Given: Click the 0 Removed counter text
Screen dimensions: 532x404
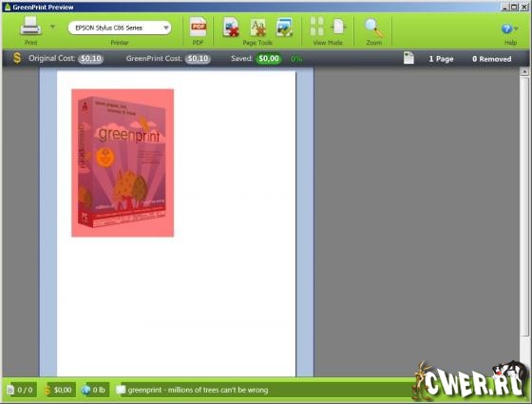Looking at the screenshot, I should pos(492,59).
